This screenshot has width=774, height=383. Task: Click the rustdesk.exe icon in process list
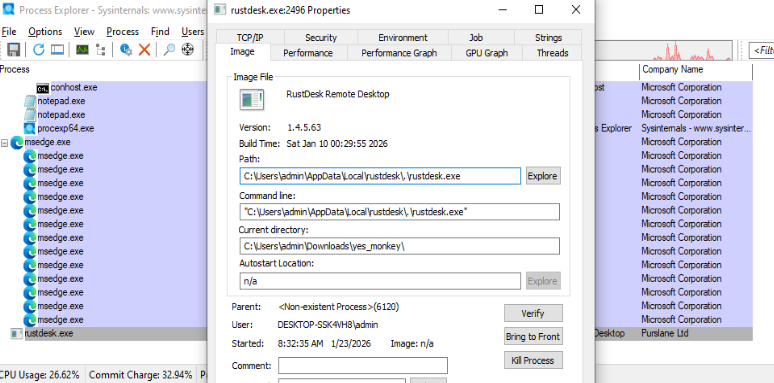click(x=17, y=334)
